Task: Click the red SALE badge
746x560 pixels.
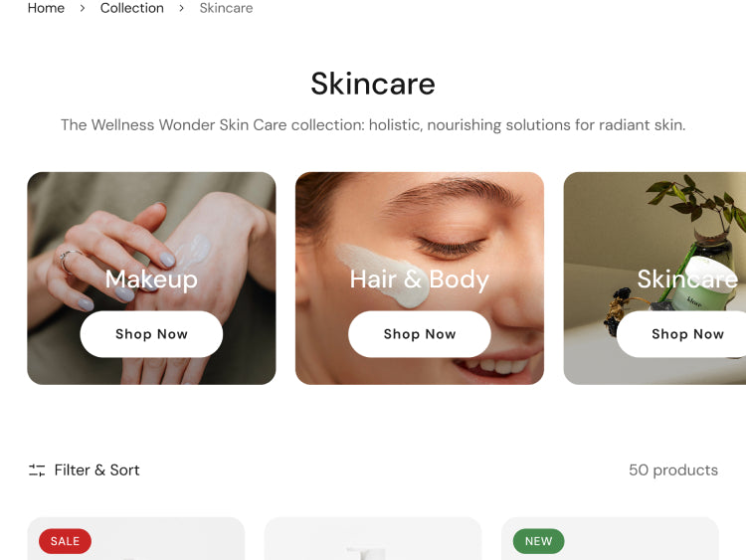Action: [66, 541]
